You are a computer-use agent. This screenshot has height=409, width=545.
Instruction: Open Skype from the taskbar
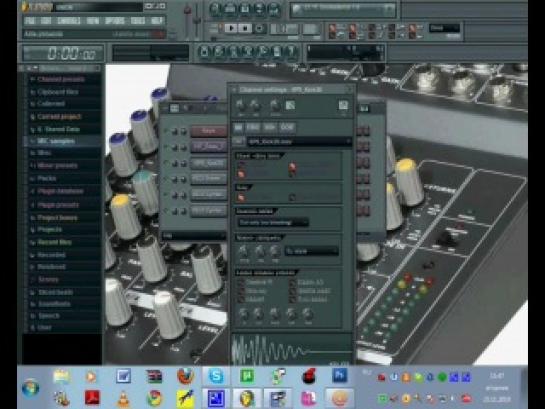[x=216, y=376]
